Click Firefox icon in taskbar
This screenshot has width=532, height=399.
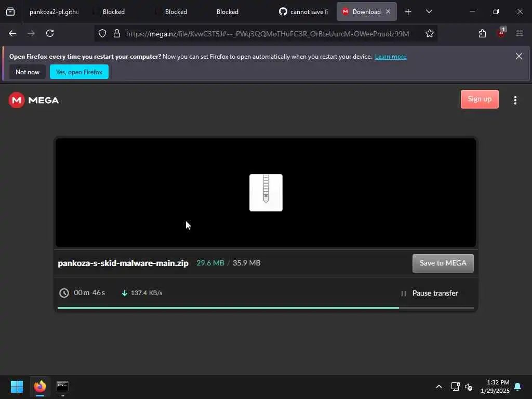pyautogui.click(x=40, y=387)
